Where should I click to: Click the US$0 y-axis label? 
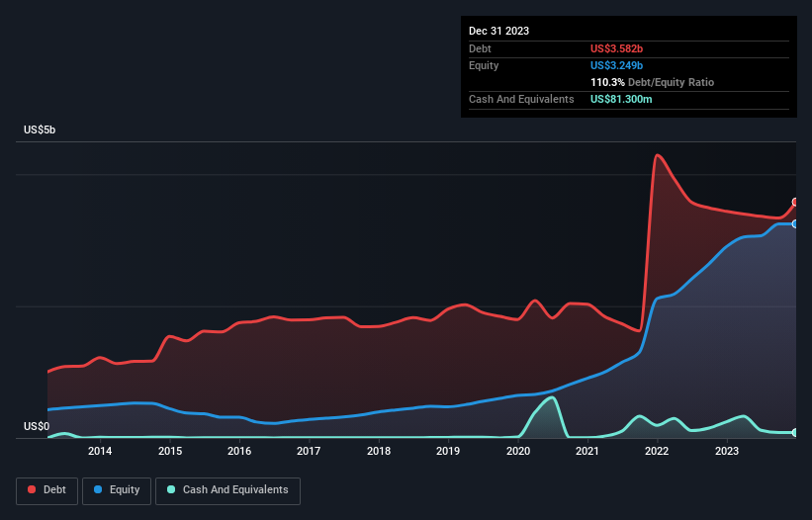click(37, 426)
